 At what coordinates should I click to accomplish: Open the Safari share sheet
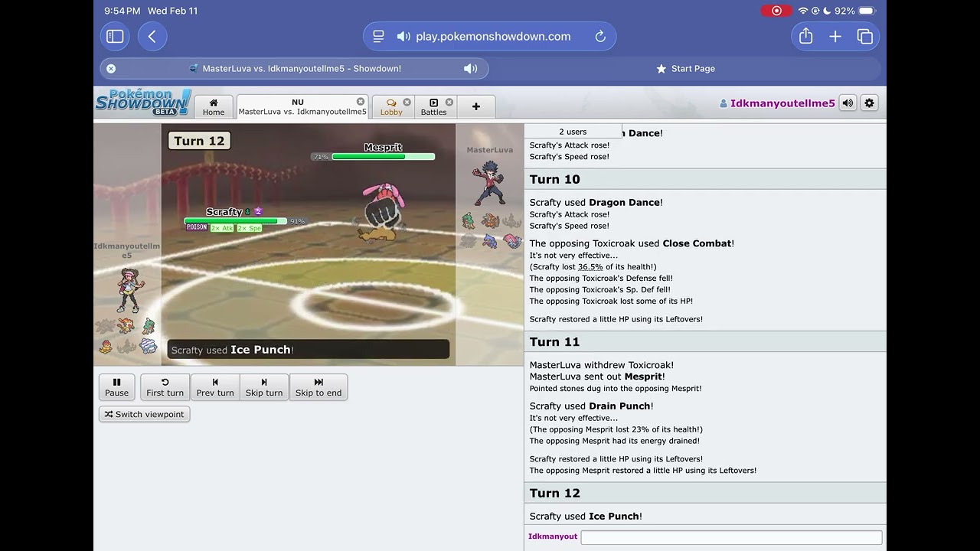pyautogui.click(x=805, y=36)
